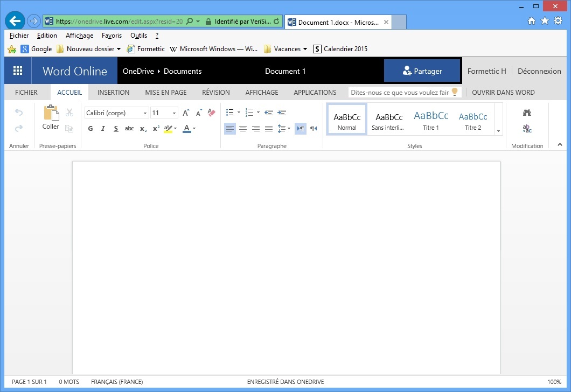Image resolution: width=571 pixels, height=392 pixels.
Task: Click the binoculars Find icon
Action: (527, 113)
